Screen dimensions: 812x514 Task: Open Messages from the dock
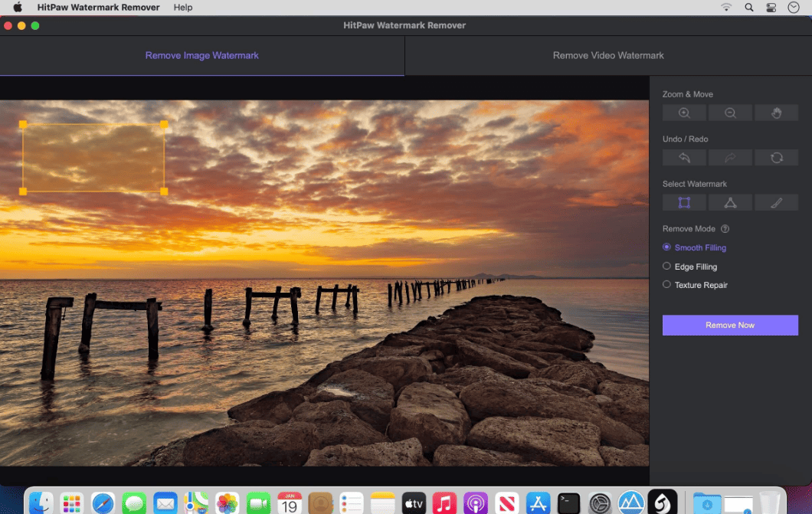coord(134,503)
